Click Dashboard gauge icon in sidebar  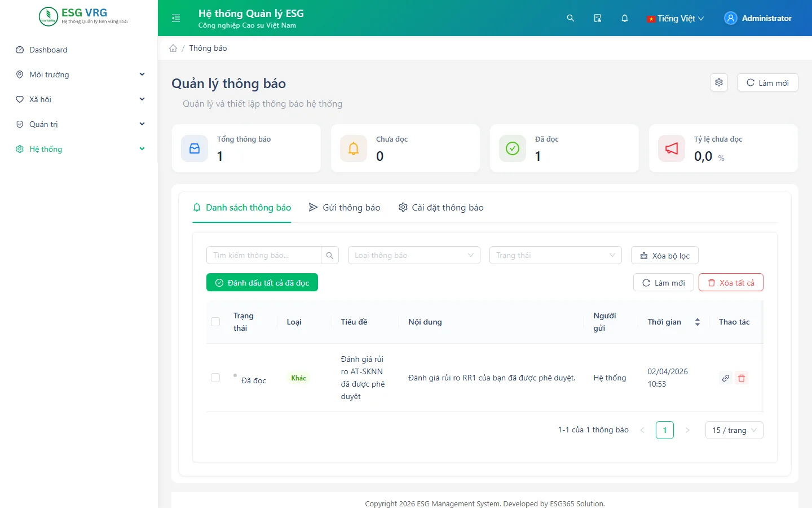pyautogui.click(x=20, y=50)
